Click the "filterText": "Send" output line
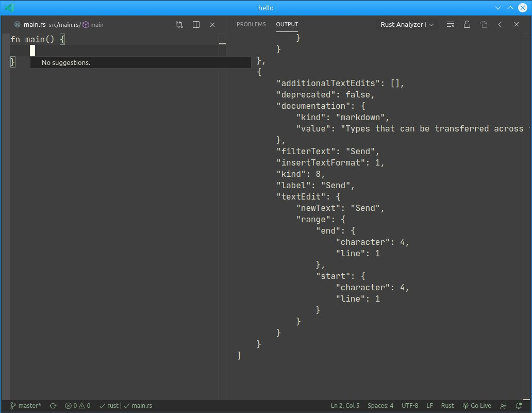The image size is (532, 413). click(x=328, y=152)
